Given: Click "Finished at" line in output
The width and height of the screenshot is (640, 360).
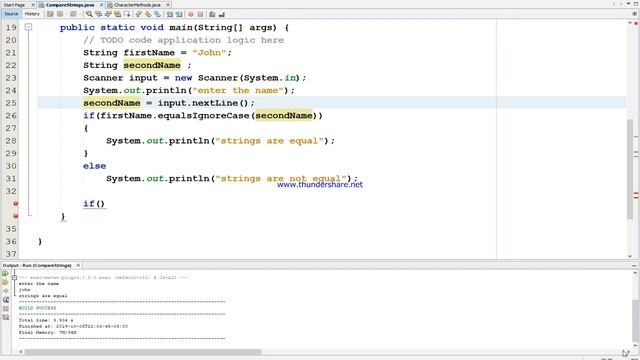Looking at the screenshot, I should [73, 327].
